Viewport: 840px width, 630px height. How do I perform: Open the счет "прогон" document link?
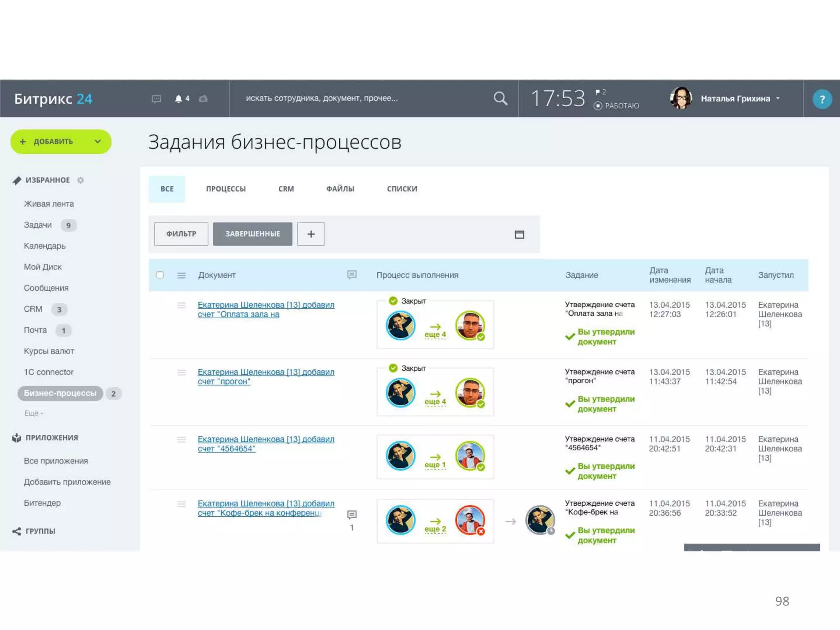(x=224, y=381)
